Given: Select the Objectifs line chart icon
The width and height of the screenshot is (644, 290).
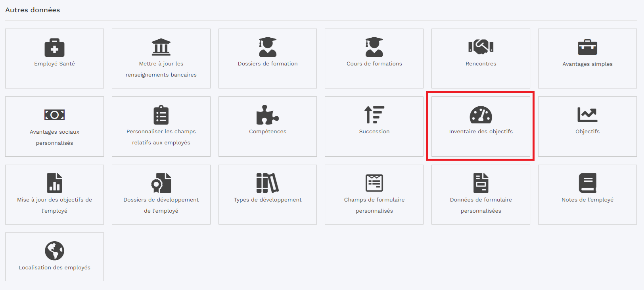Looking at the screenshot, I should coord(587,115).
